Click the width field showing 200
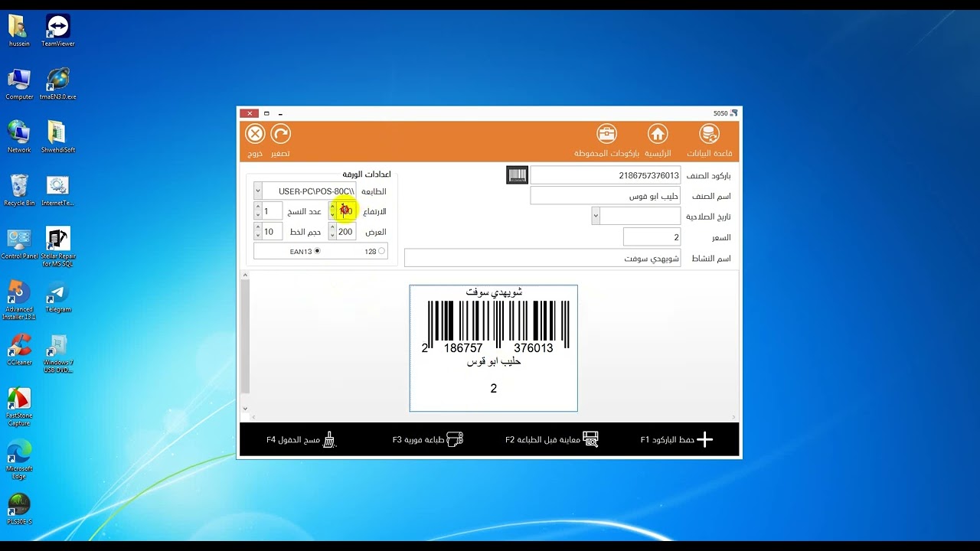Screen dimensions: 980x551 click(x=346, y=231)
